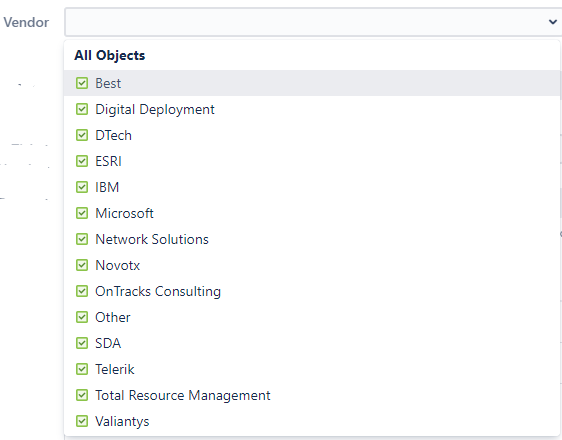Select ESRI as vendor
The image size is (562, 440).
312,161
